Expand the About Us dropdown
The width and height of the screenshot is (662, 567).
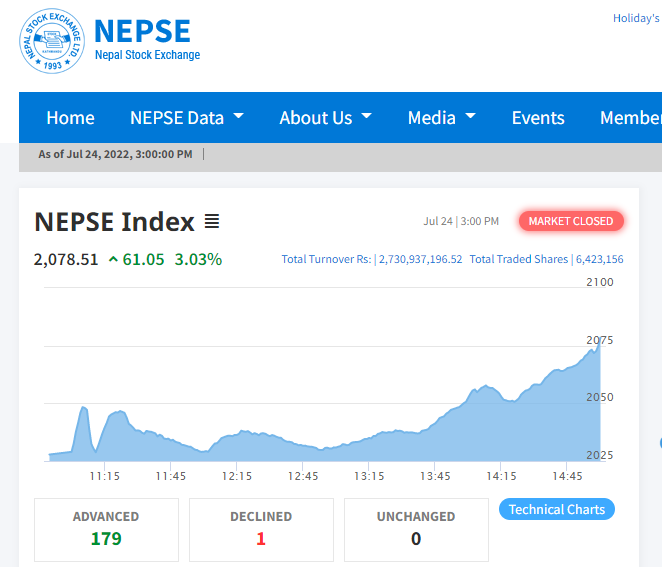tap(325, 118)
